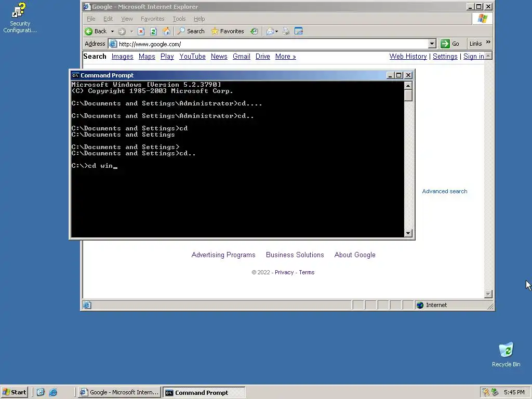Viewport: 532px width, 399px height.
Task: Open Search pane in IE toolbar
Action: (x=191, y=31)
